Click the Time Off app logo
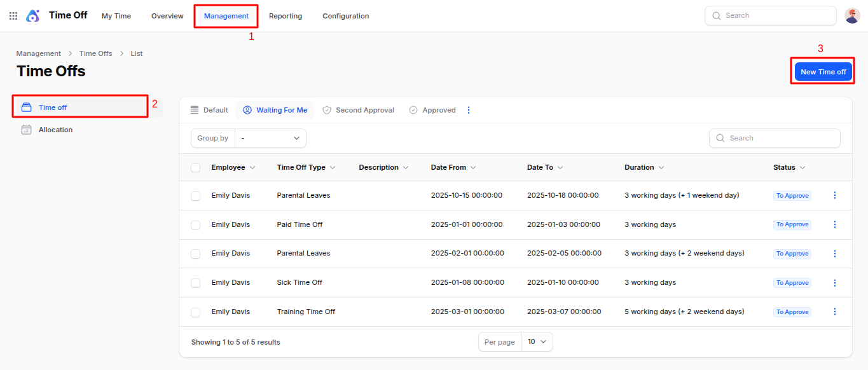This screenshot has width=868, height=370. pos(32,16)
